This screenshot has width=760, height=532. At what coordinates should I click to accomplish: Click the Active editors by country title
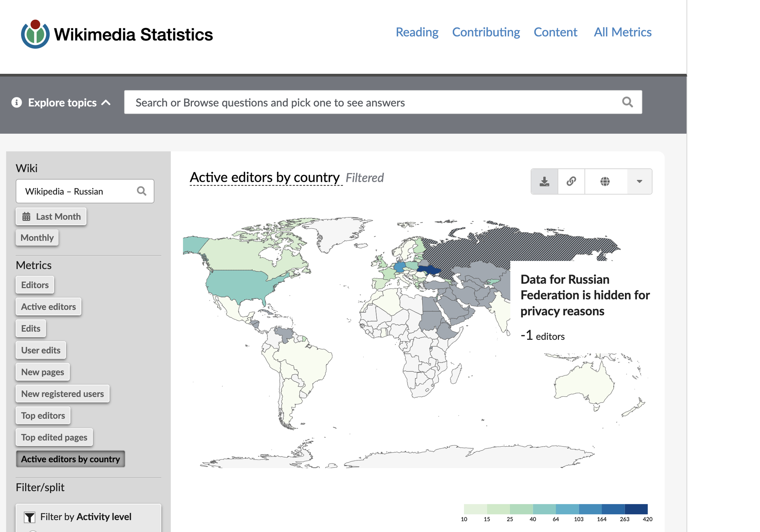pyautogui.click(x=265, y=178)
